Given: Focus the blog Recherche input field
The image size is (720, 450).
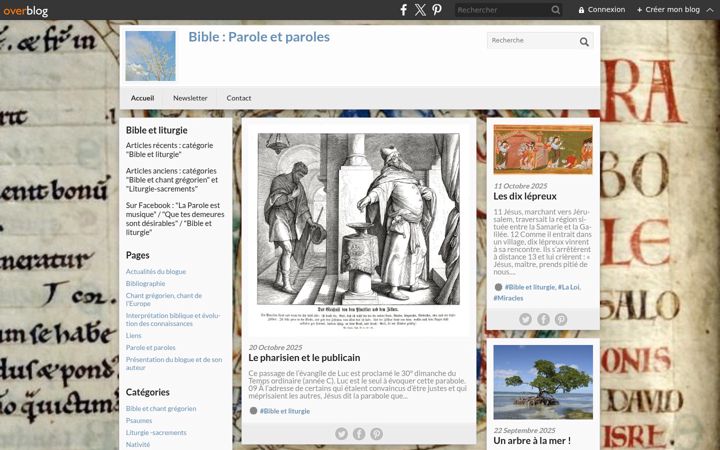Looking at the screenshot, I should click(x=532, y=40).
